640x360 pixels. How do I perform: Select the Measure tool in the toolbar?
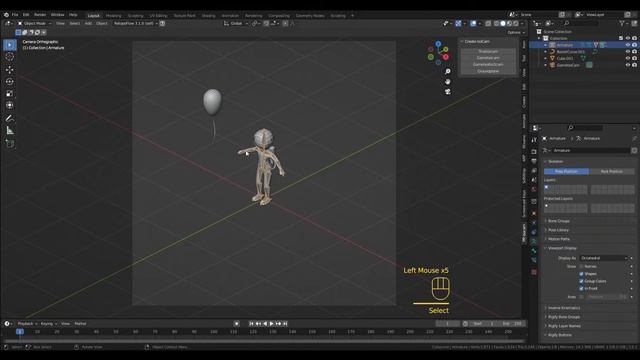(10, 131)
